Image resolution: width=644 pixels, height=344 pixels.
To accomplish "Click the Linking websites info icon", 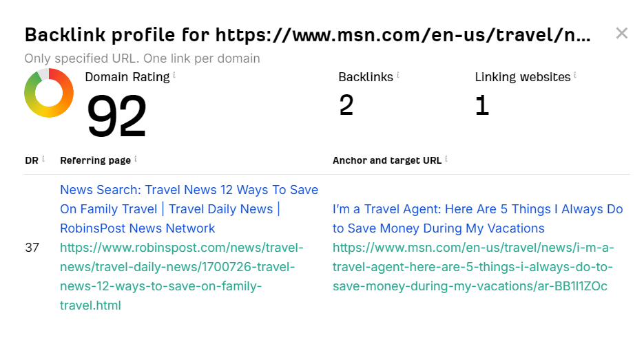I will point(575,75).
